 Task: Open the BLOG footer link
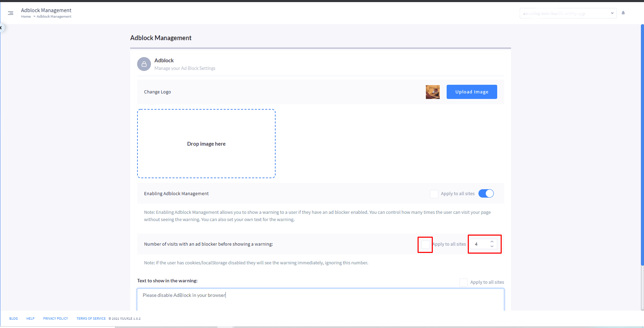tap(14, 319)
